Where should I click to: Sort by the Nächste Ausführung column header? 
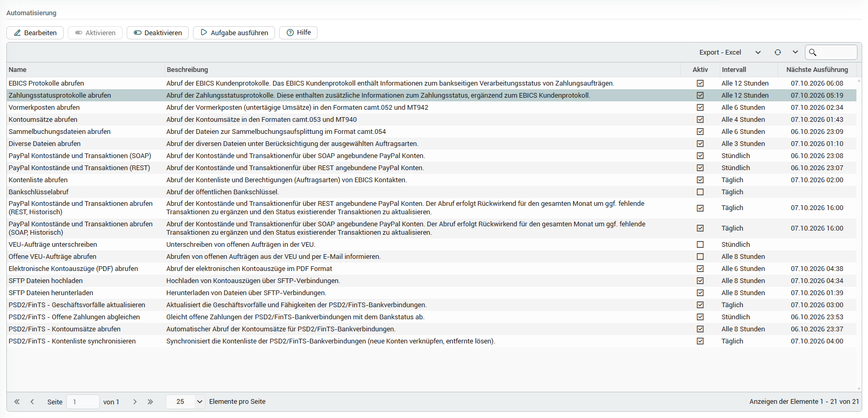[817, 70]
